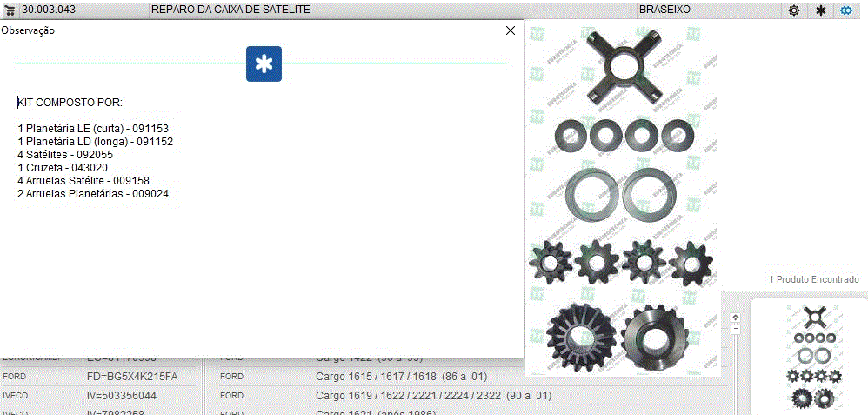Click the KIT COMPOSTO POR text line
The width and height of the screenshot is (868, 415).
[x=70, y=102]
